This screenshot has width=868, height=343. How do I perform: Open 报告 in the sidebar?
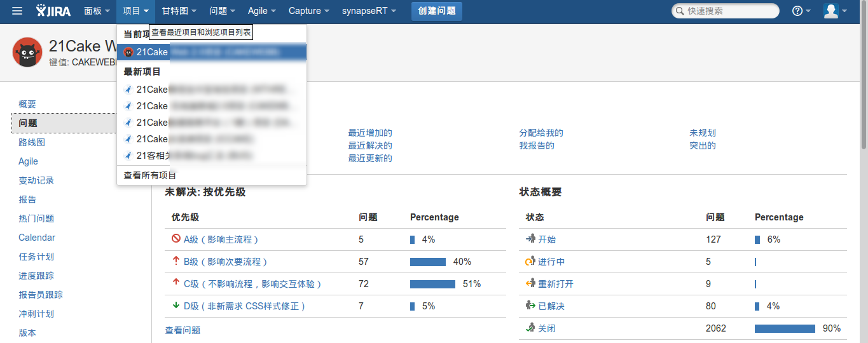[27, 199]
